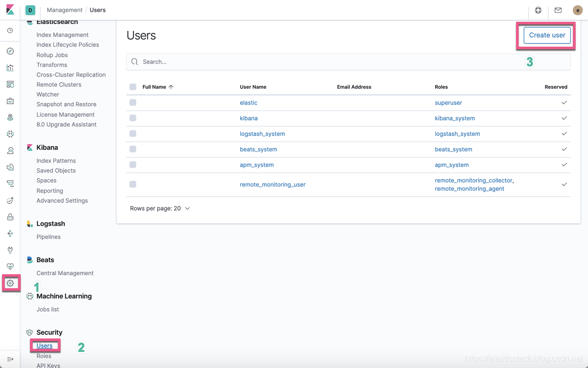This screenshot has height=368, width=588.
Task: Toggle select-all checkbox in table header
Action: click(x=133, y=87)
